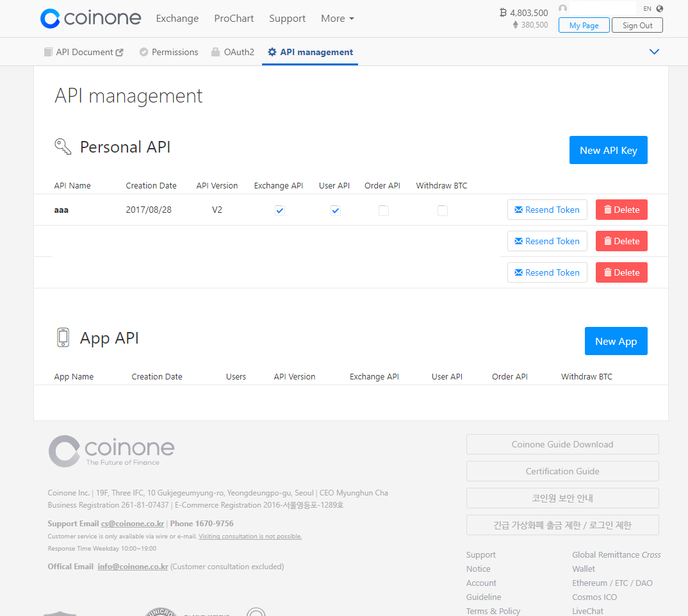Screen dimensions: 688x616
Task: Open Cosmos ICO footer link
Action: (x=594, y=597)
